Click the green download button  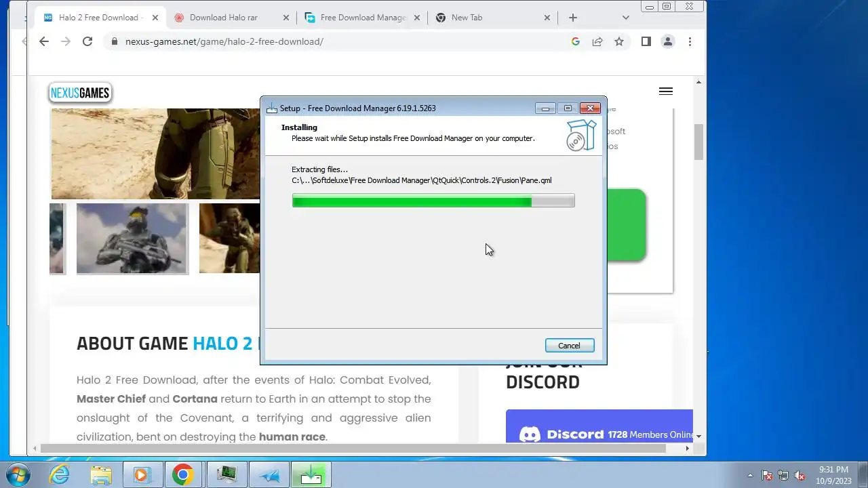625,225
